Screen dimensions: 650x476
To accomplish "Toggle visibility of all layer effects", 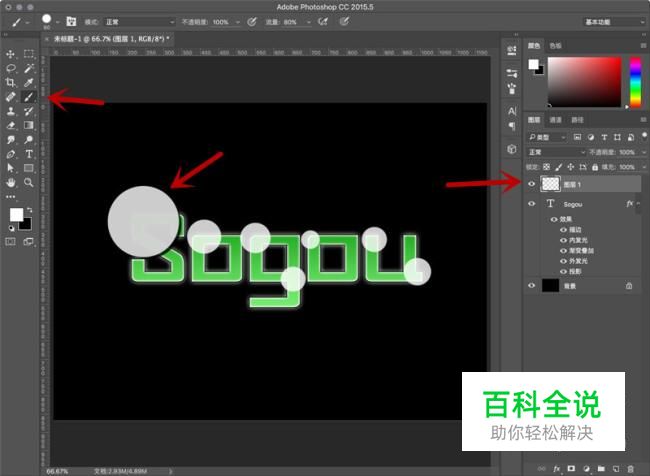I will [554, 219].
